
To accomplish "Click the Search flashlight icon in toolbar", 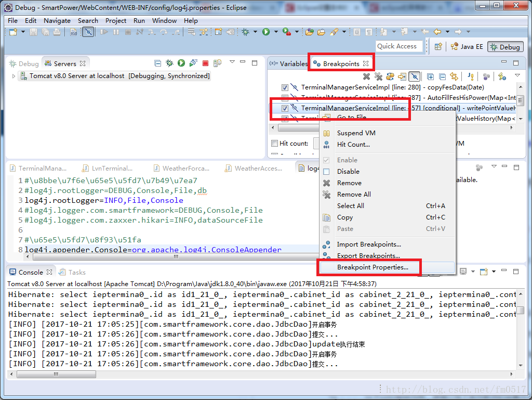I will (334, 32).
